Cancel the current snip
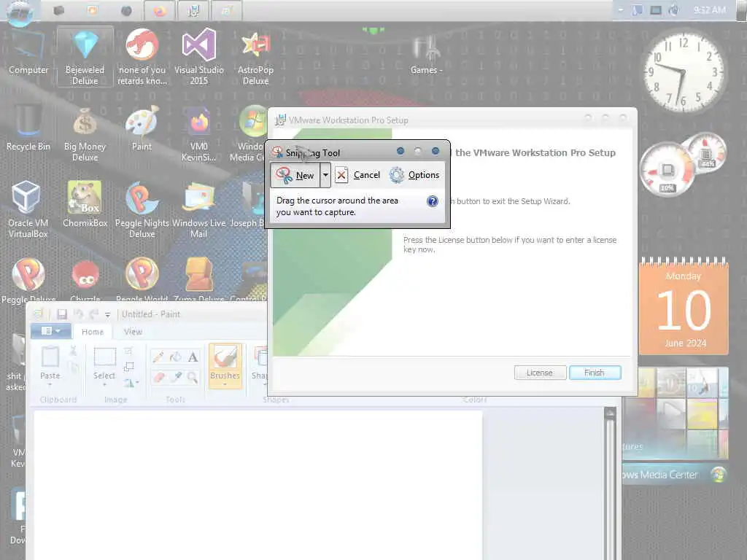Viewport: 747px width, 560px height. pyautogui.click(x=358, y=175)
